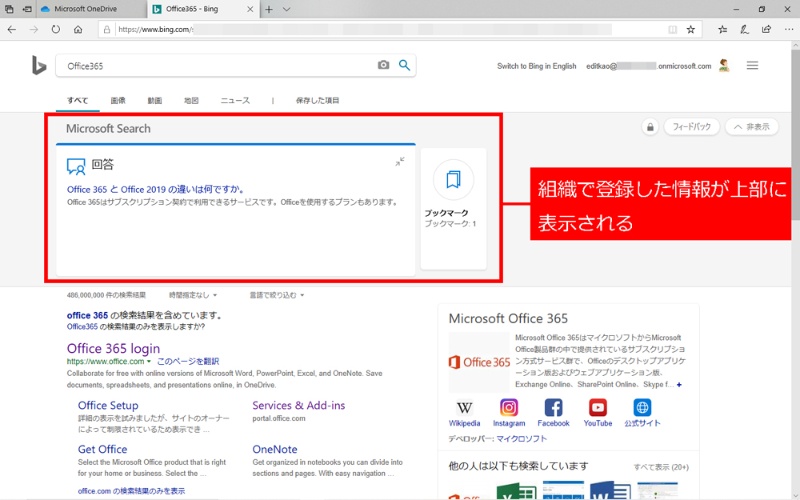This screenshot has width=800, height=500.
Task: Click the Office 365 logo thumbnail
Action: (x=479, y=362)
